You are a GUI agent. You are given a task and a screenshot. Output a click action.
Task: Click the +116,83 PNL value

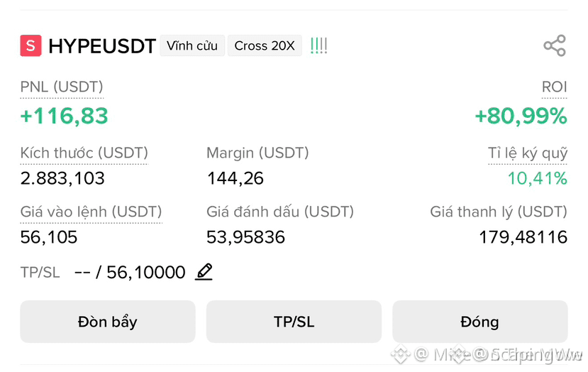64,116
